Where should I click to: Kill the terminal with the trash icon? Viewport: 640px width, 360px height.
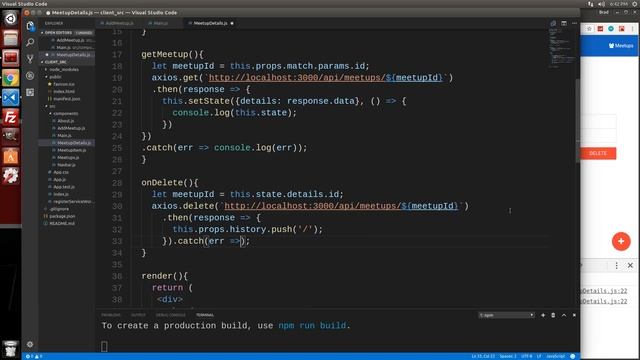click(553, 315)
